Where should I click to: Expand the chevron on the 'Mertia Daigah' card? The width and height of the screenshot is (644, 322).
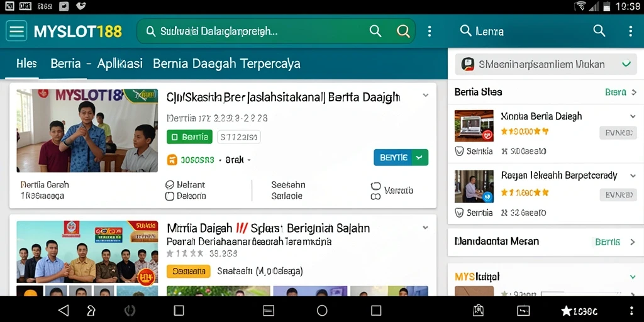click(426, 228)
